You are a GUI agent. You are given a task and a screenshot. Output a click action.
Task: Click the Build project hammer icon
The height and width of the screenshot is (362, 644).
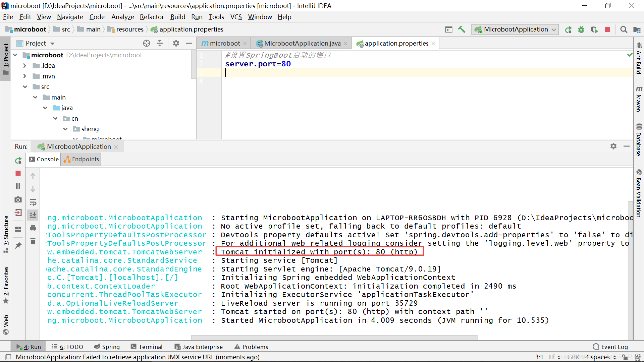tap(462, 29)
